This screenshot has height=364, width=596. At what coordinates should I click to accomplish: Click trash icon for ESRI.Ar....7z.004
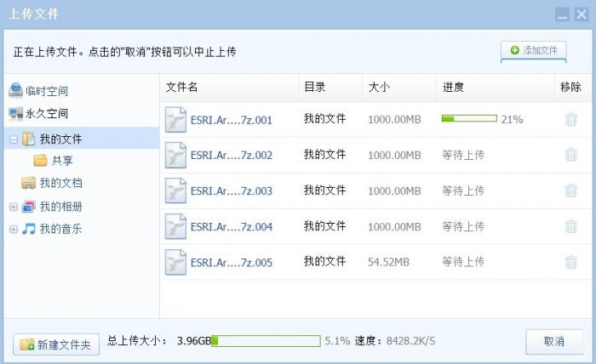570,227
